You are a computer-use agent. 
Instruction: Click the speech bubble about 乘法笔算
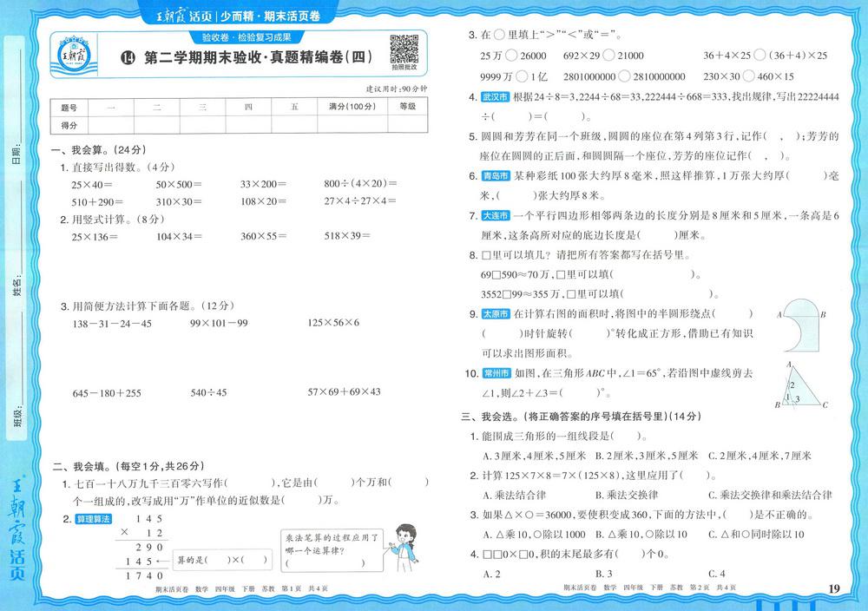pos(332,550)
